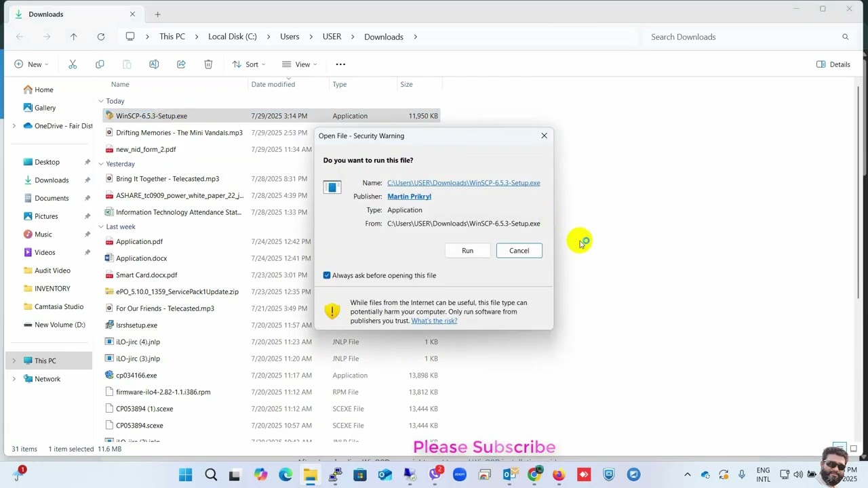The image size is (868, 488).
Task: Click the search magnifier icon in Explorer
Action: click(845, 37)
